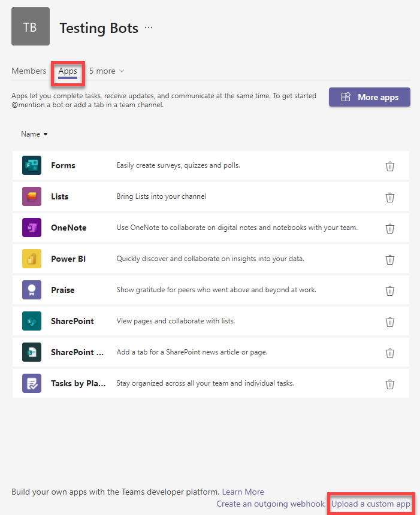Open the Testing Bots more options ellipsis
The height and width of the screenshot is (515, 420).
149,28
